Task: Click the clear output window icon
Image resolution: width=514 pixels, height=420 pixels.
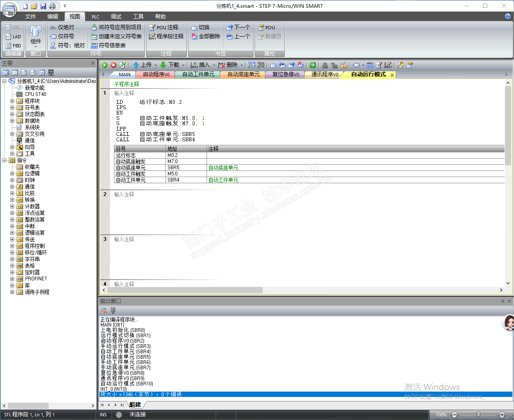Action: pos(104,310)
